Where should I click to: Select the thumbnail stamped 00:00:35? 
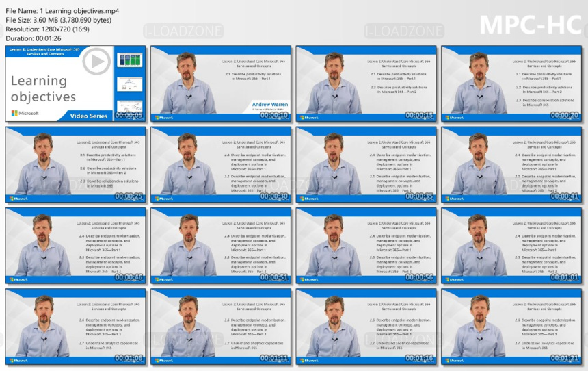coord(366,165)
